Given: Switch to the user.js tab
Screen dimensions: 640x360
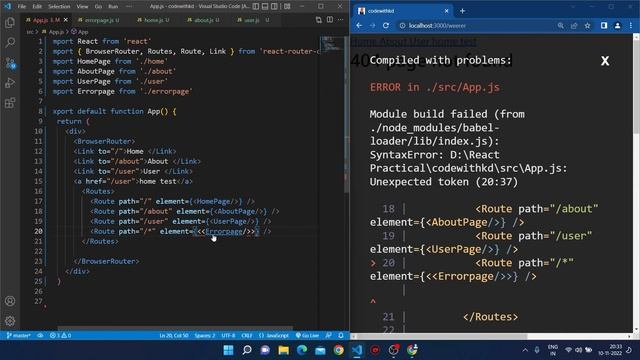Looking at the screenshot, I should point(253,20).
